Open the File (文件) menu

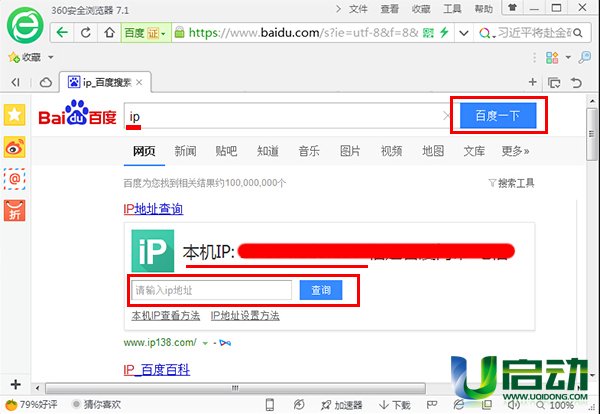(x=358, y=9)
